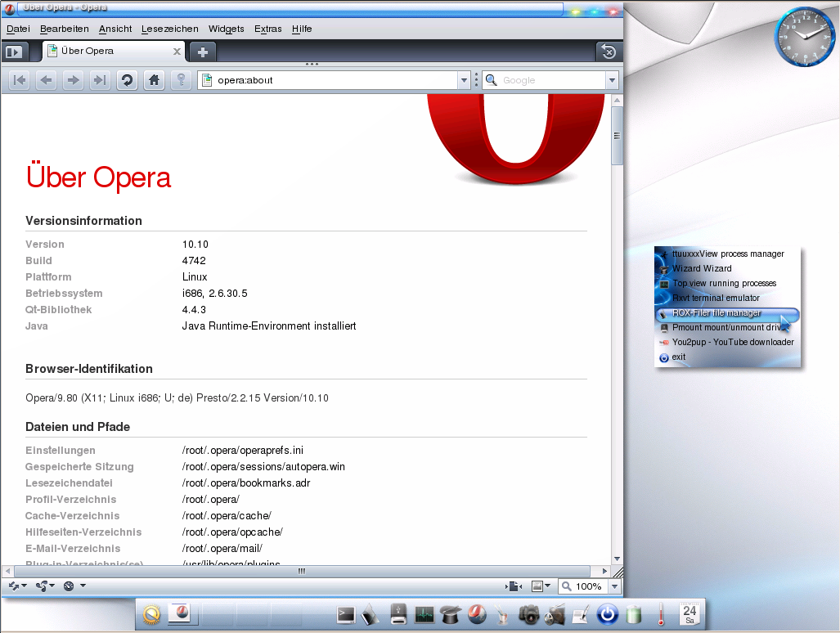The image size is (840, 633).
Task: Open the Ansicht menu
Action: 115,29
